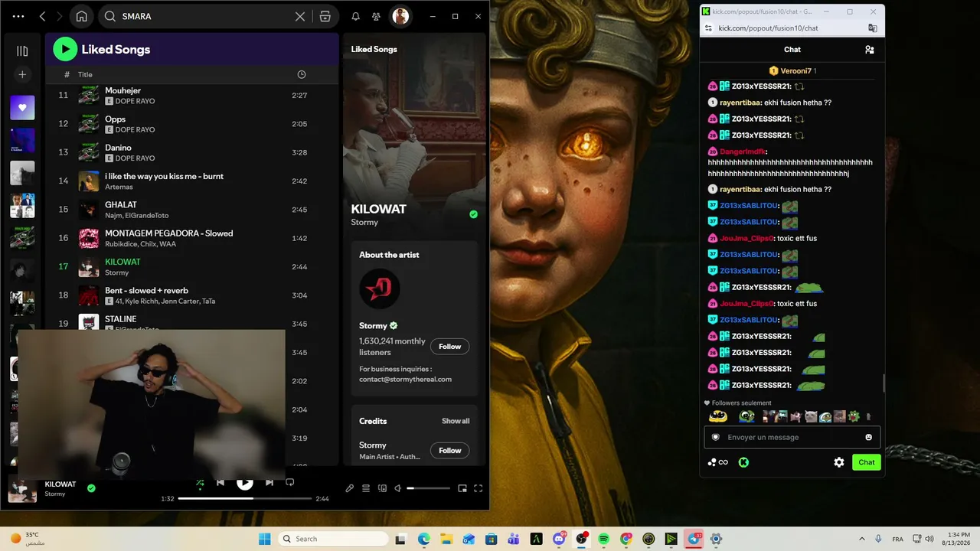Clear the SMARA search text
This screenshot has width=980, height=551.
[300, 16]
